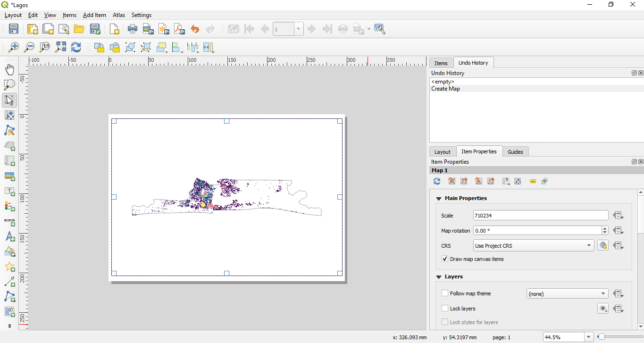Lock selected items

pyautogui.click(x=99, y=47)
